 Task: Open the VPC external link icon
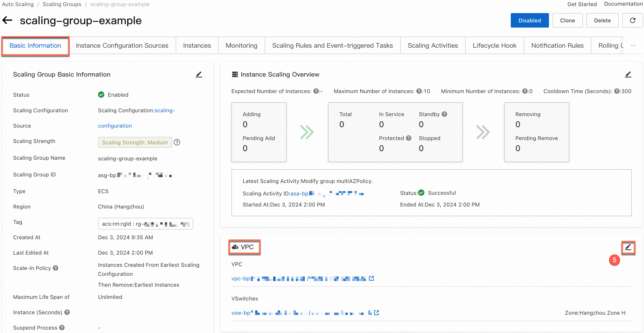pos(371,278)
